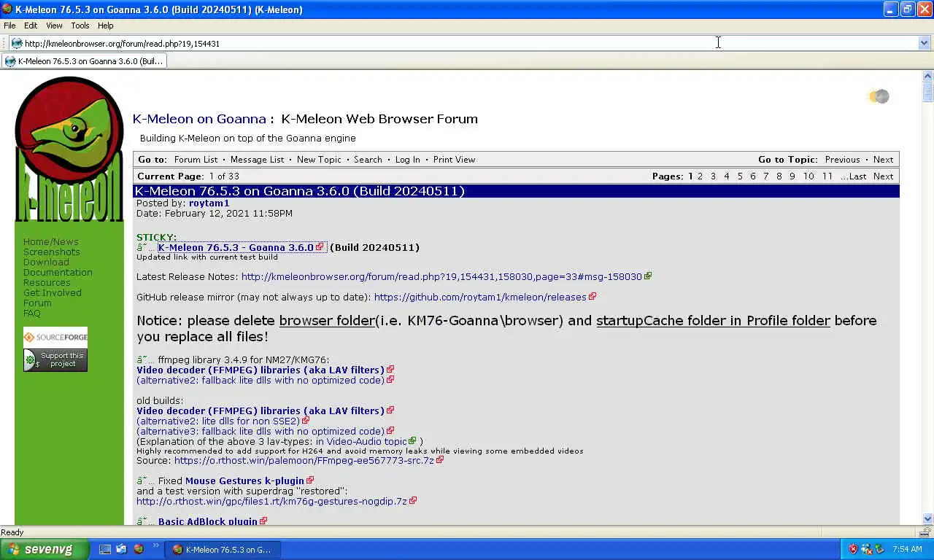Click external-link icon beside K-Meleon 76.5.3 - Goanna 3.6.0

click(320, 247)
